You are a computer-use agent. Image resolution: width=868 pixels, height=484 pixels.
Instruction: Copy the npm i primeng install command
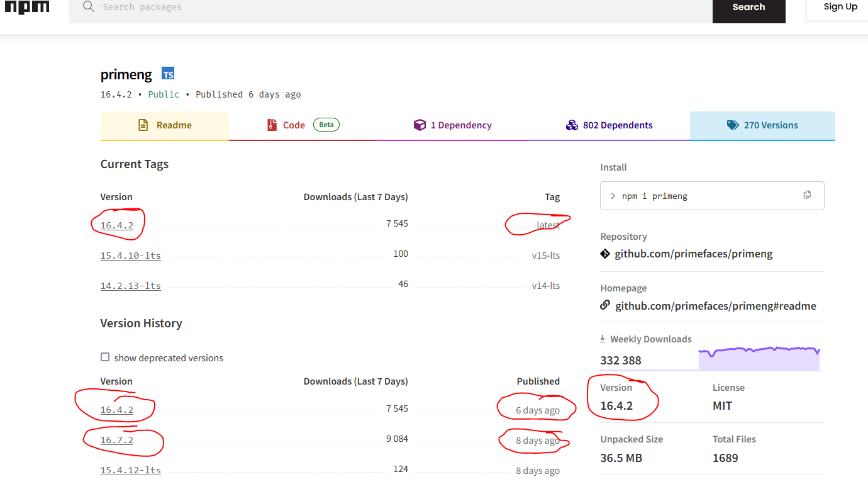pos(807,195)
